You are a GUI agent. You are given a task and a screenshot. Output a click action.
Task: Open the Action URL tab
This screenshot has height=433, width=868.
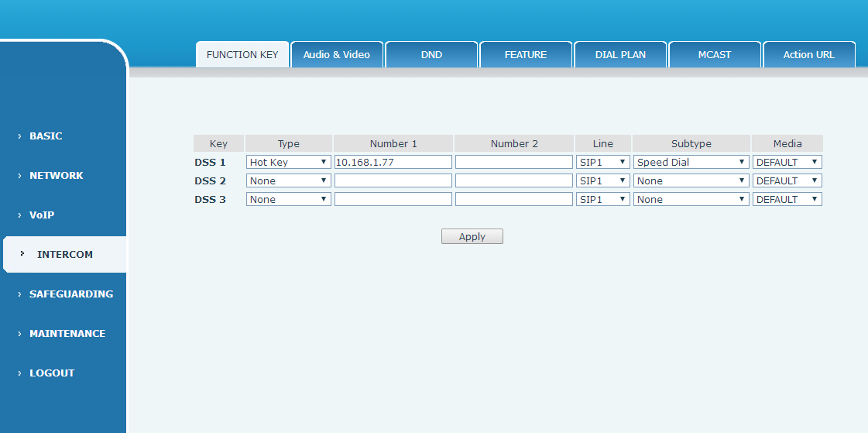coord(808,55)
